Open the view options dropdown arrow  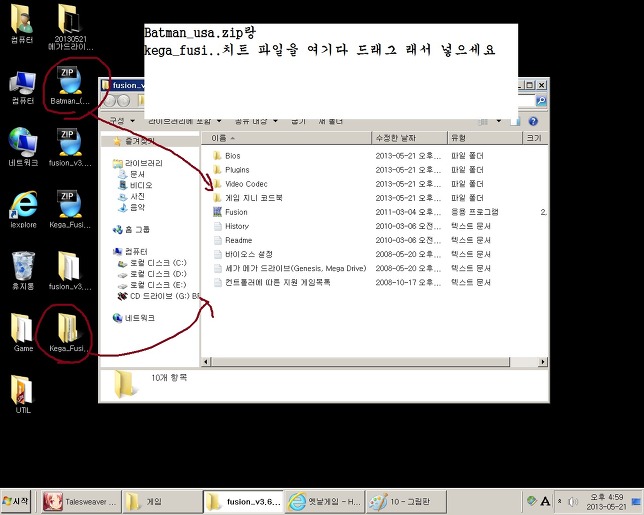pos(499,121)
